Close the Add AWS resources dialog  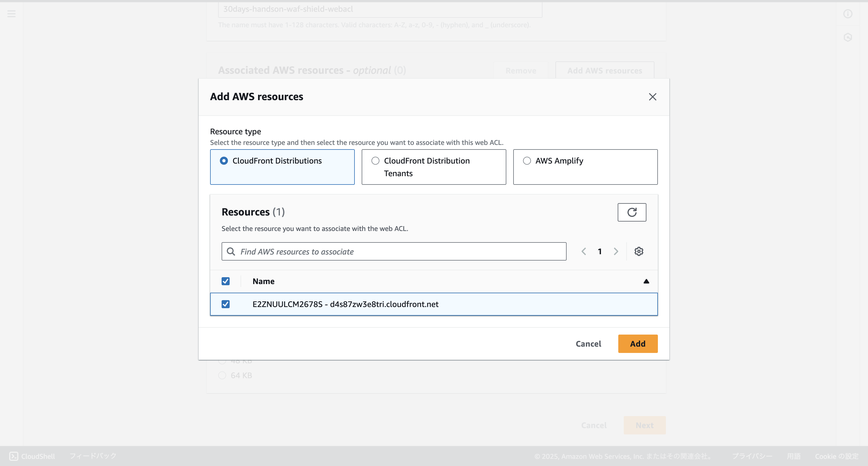pos(652,97)
